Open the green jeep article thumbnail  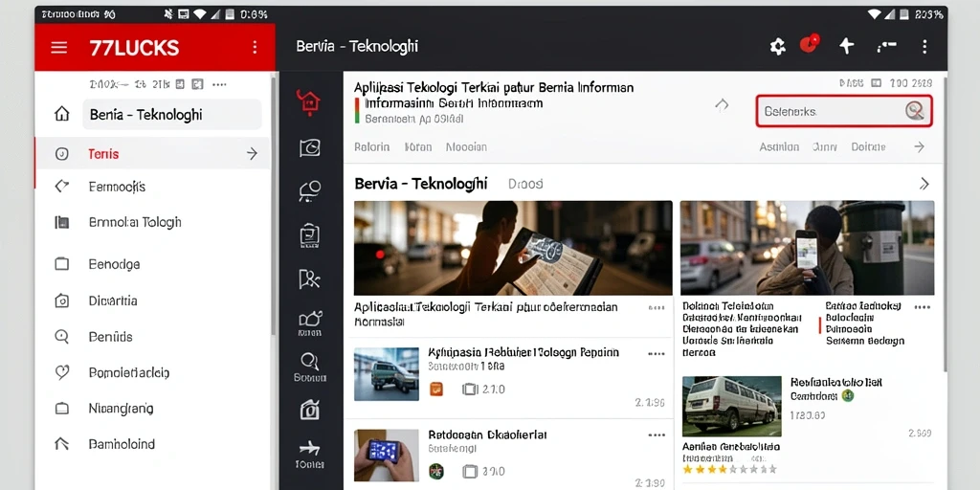(387, 374)
